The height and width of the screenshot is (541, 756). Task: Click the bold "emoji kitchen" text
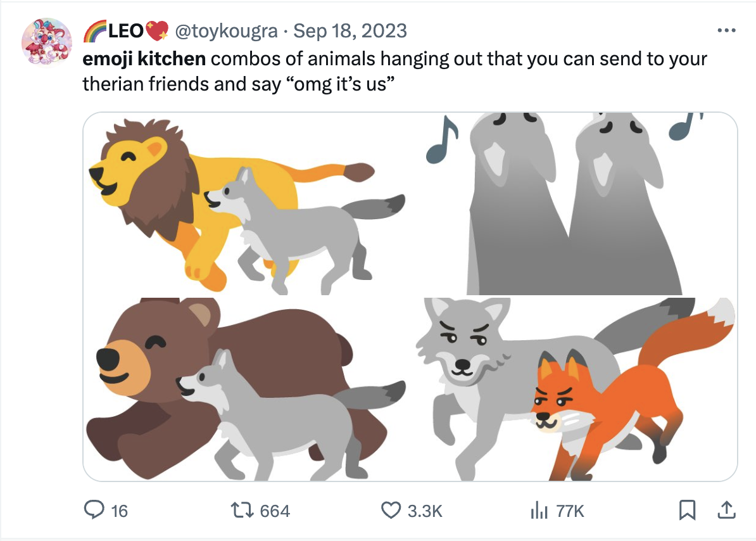[144, 60]
